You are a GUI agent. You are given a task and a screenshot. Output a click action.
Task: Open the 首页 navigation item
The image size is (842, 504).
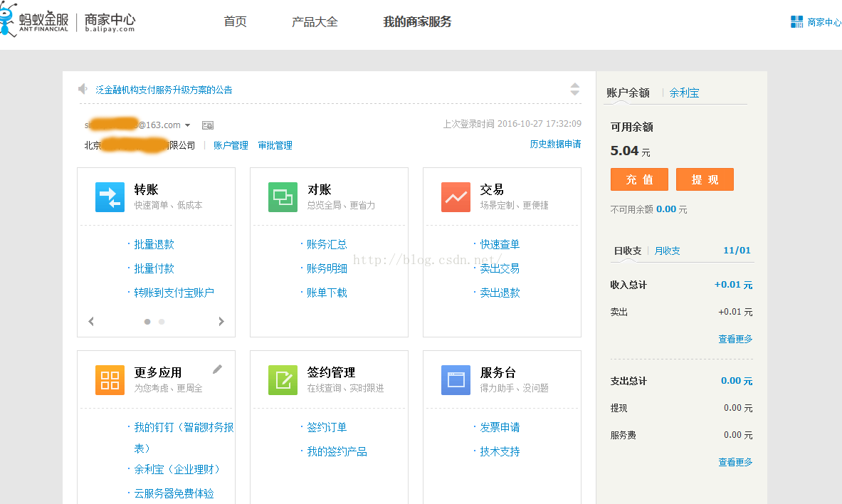pyautogui.click(x=235, y=21)
